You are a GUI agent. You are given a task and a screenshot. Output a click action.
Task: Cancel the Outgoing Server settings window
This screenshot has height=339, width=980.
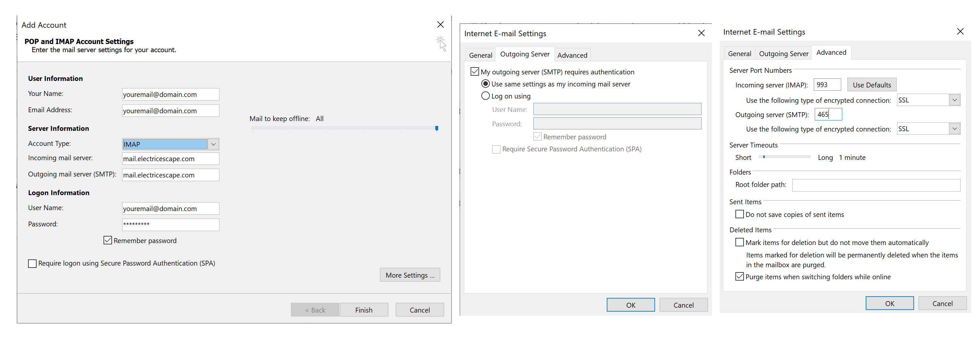click(683, 305)
